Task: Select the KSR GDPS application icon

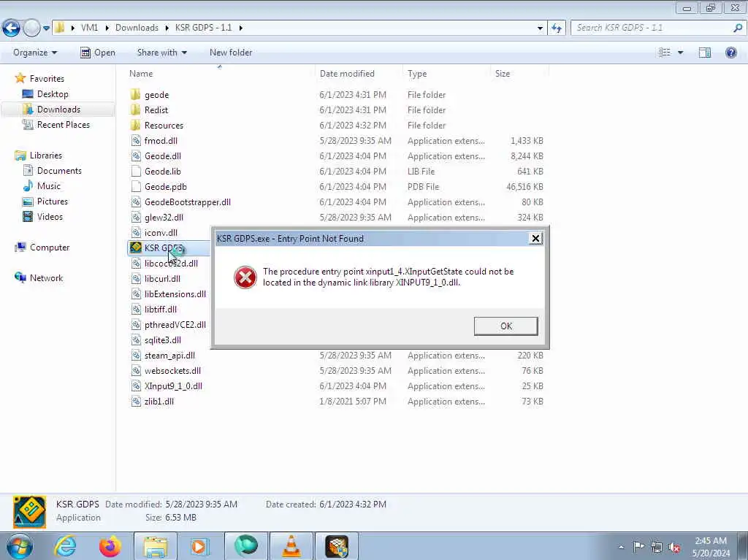Action: coord(136,247)
